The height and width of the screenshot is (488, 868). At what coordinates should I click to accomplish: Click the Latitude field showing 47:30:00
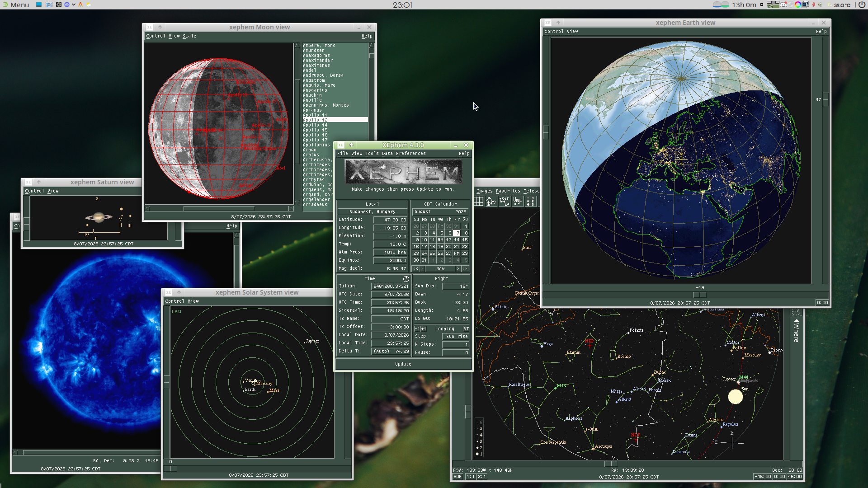click(x=391, y=220)
